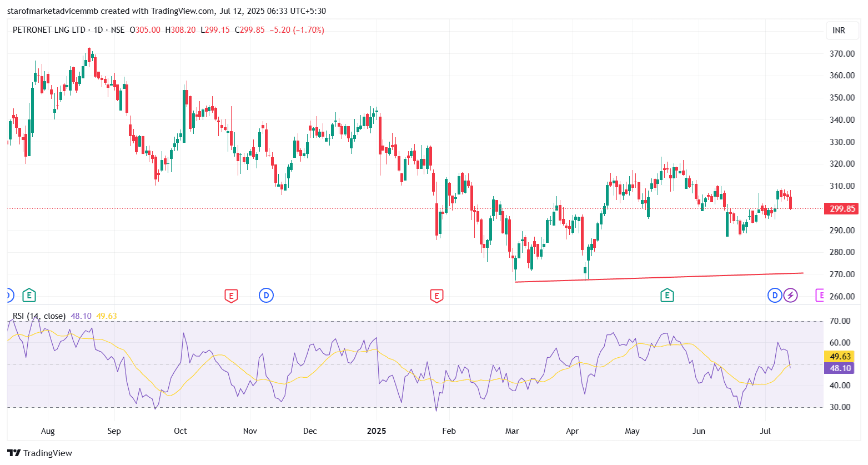Click the blue dividend marker in mid-November
The height and width of the screenshot is (465, 868).
[266, 296]
